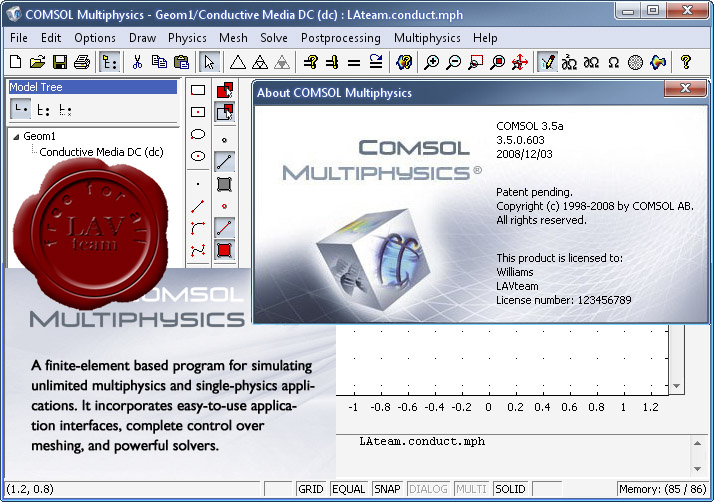Viewport: 714px width, 502px height.
Task: Click the gray square subdomain selection icon
Action: point(224,184)
